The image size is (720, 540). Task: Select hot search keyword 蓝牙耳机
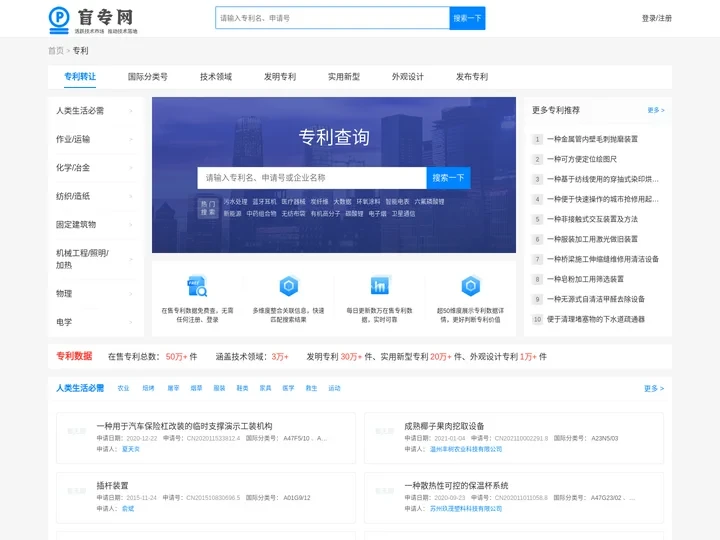264,202
